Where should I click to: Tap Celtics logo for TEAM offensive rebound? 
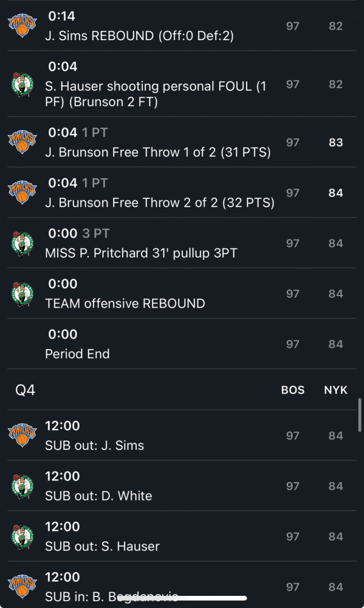(22, 294)
